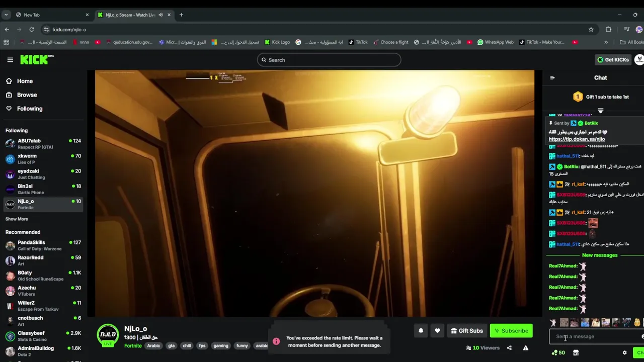This screenshot has height=362, width=644.
Task: Open B0aty recommended channel
Action: pyautogui.click(x=43, y=276)
